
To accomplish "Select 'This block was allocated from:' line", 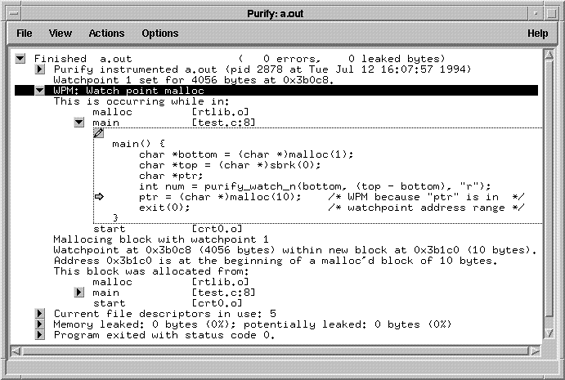I will point(151,271).
